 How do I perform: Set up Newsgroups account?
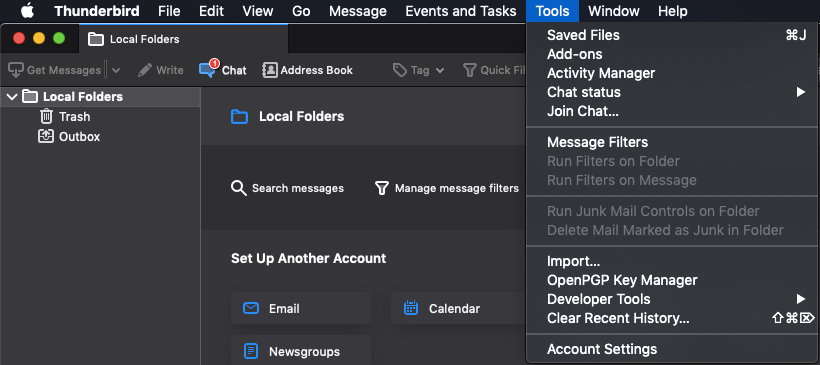(301, 350)
